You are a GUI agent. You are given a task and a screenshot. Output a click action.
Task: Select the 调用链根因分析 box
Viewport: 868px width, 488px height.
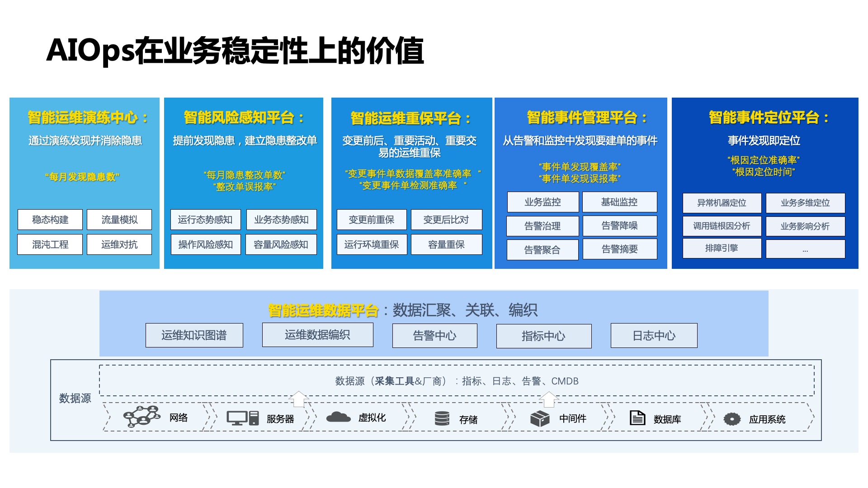pyautogui.click(x=722, y=226)
